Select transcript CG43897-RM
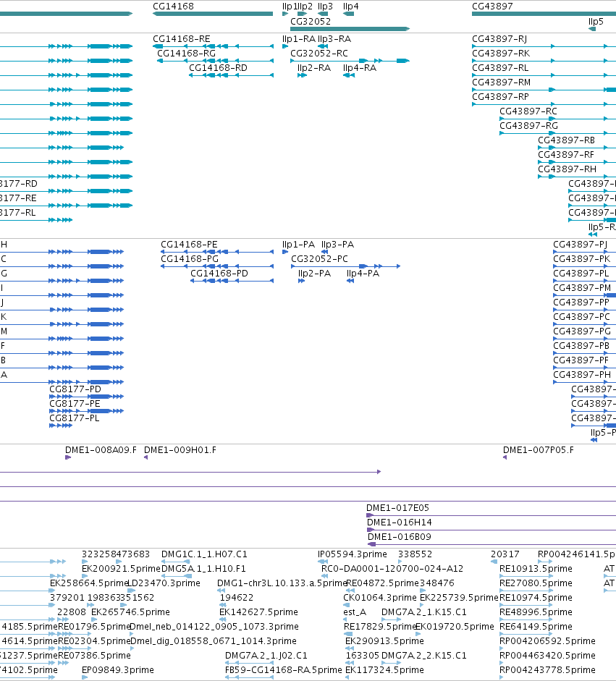The width and height of the screenshot is (616, 681). click(544, 90)
